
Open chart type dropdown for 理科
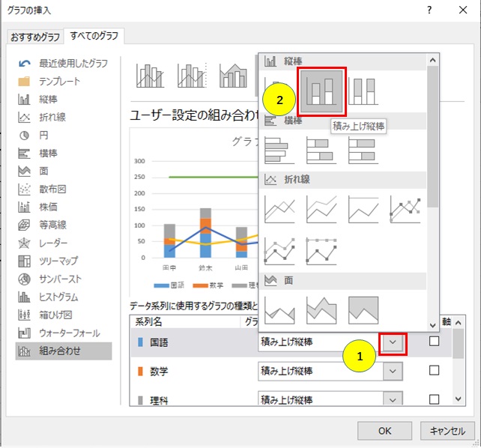pos(393,399)
